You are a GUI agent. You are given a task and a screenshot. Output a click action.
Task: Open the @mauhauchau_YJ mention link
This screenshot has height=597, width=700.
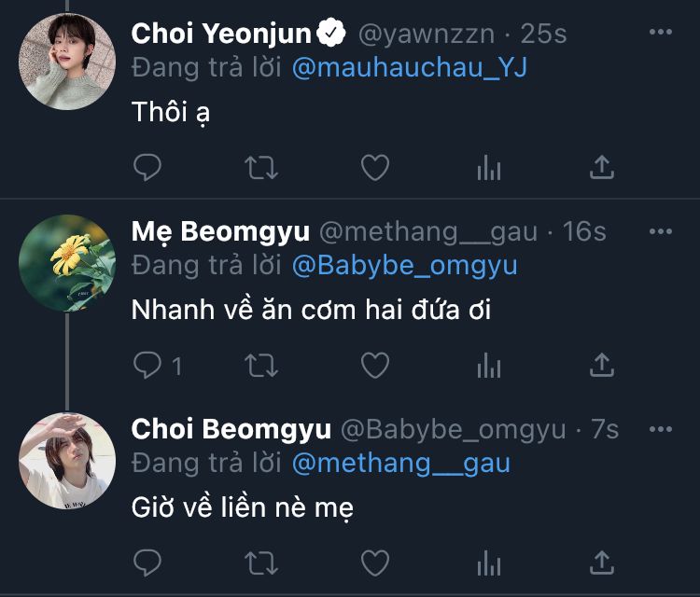pyautogui.click(x=409, y=67)
